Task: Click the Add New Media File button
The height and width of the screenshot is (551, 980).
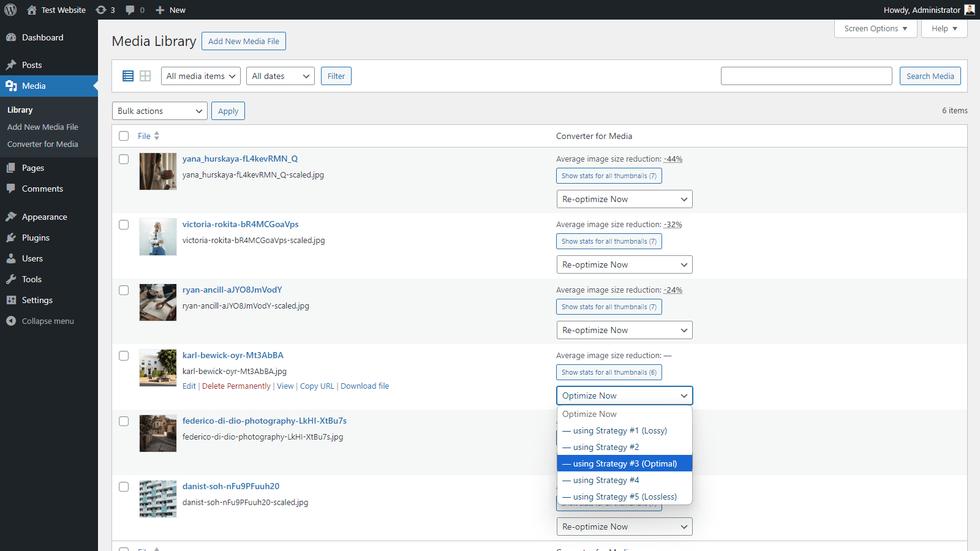Action: pos(243,41)
